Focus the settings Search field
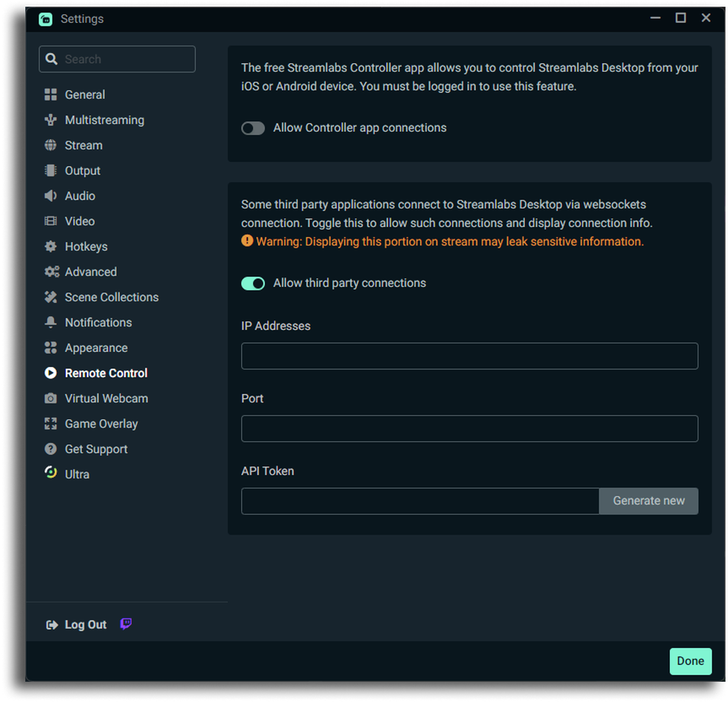The width and height of the screenshot is (728, 702). coord(117,59)
